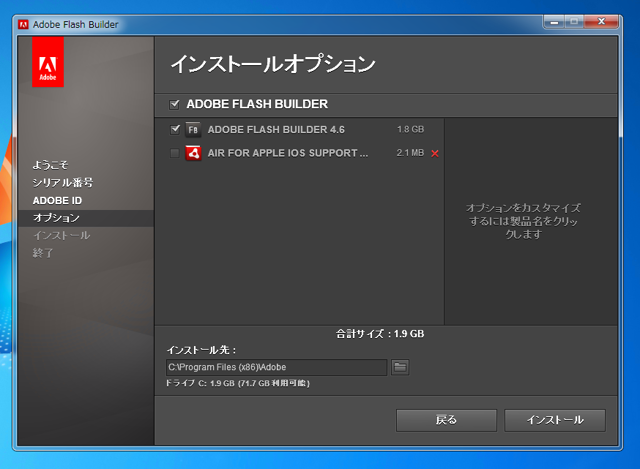Select the ADOBE ID step in sidebar
The width and height of the screenshot is (640, 469).
(57, 200)
